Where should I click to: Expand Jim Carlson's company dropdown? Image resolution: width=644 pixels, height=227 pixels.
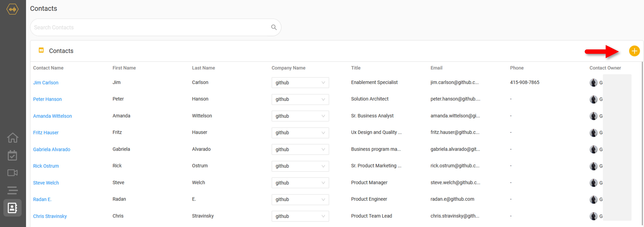[x=300, y=83]
